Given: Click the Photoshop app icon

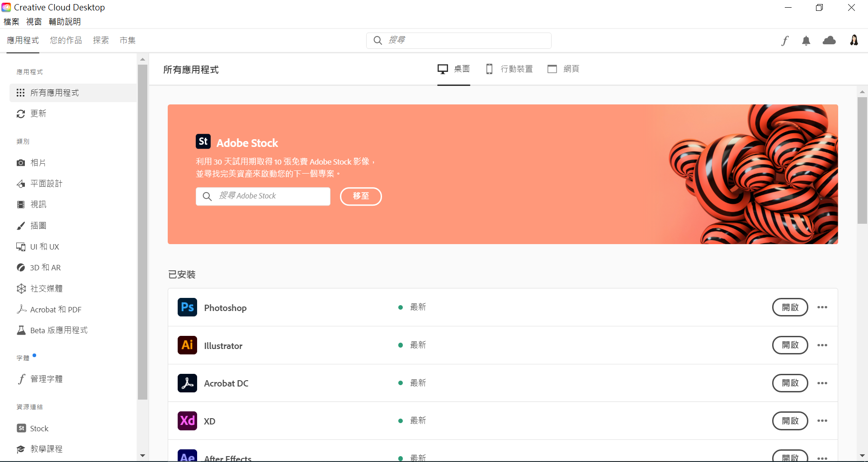Looking at the screenshot, I should coord(187,307).
